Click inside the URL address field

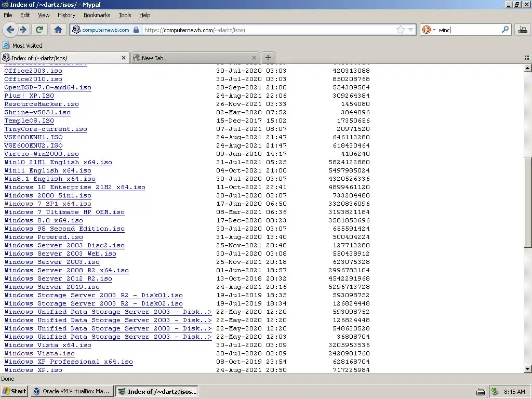click(x=268, y=30)
